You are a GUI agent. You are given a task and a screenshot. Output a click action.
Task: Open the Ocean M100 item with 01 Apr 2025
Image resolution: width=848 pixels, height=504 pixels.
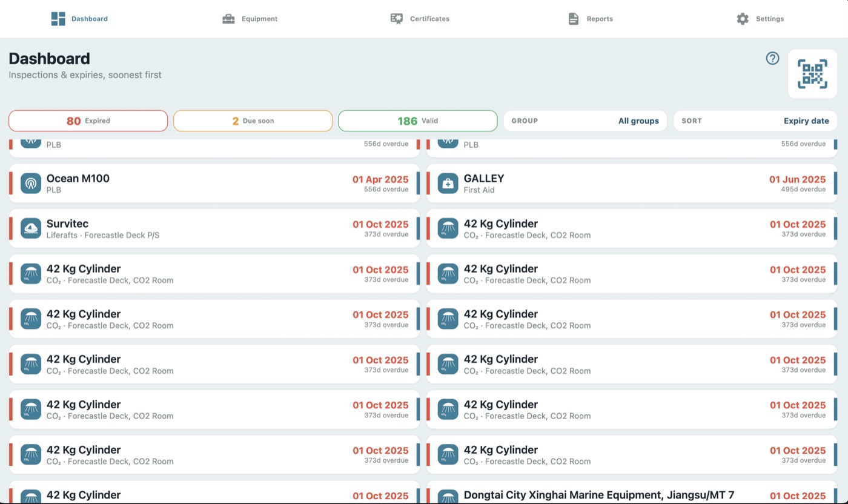tap(214, 184)
